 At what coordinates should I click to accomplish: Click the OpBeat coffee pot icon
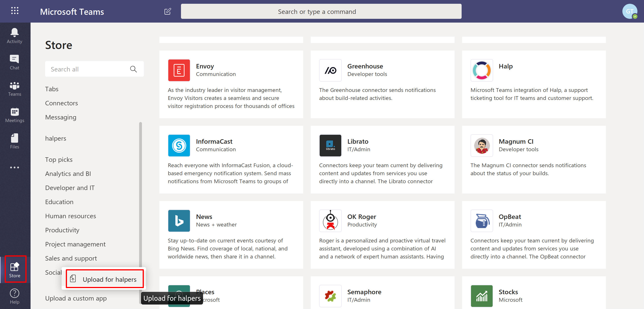click(x=482, y=221)
